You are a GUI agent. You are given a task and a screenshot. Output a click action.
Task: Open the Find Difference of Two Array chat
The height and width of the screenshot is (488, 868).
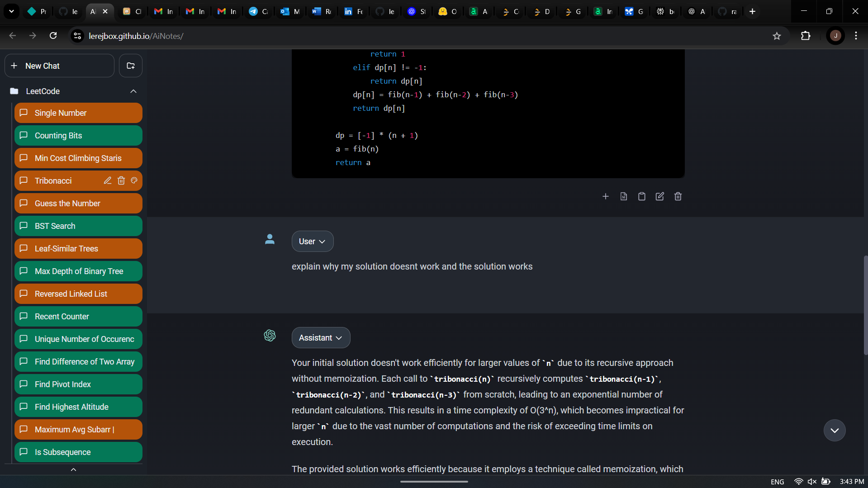(x=78, y=362)
